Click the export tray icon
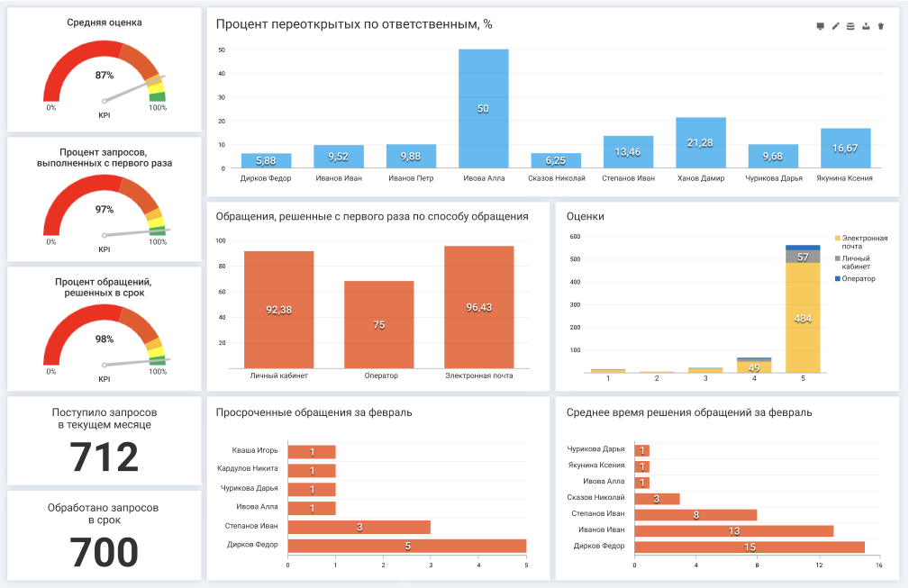This screenshot has height=588, width=909. pyautogui.click(x=866, y=26)
